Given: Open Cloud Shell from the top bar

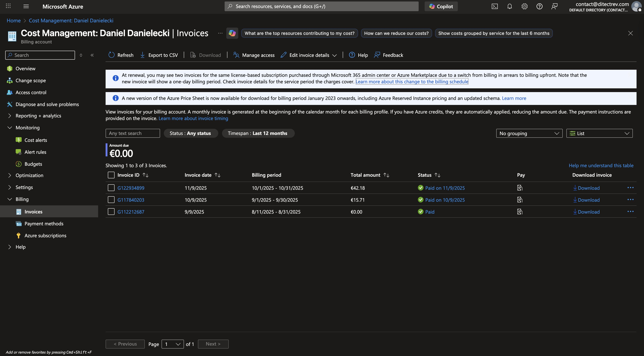Looking at the screenshot, I should click(x=495, y=7).
